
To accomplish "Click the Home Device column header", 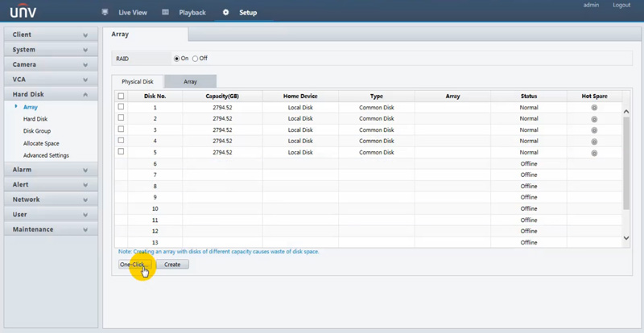I will (x=300, y=96).
